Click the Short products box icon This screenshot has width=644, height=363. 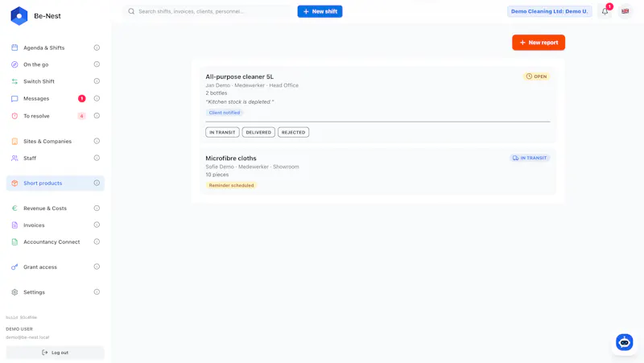[14, 184]
